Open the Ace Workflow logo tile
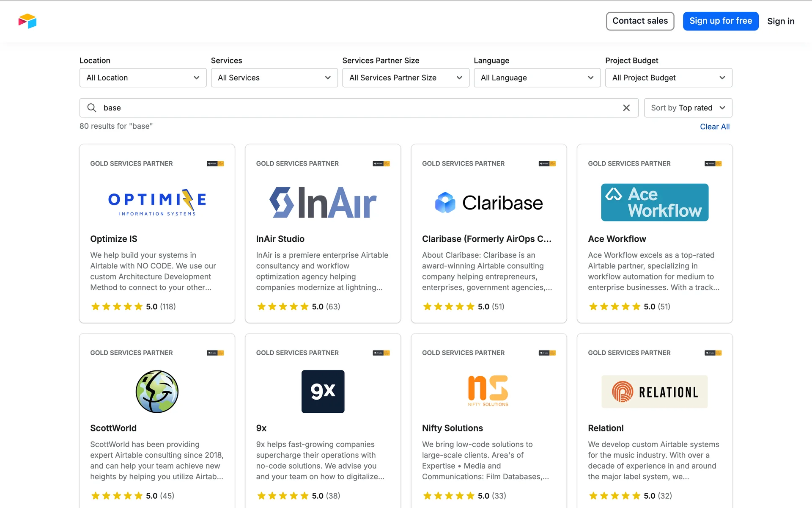This screenshot has height=508, width=812. coord(654,202)
